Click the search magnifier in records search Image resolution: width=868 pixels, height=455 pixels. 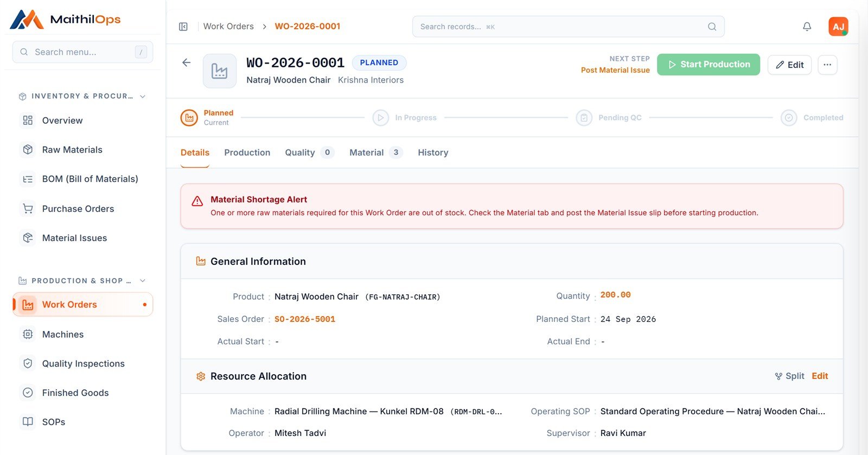(x=712, y=27)
